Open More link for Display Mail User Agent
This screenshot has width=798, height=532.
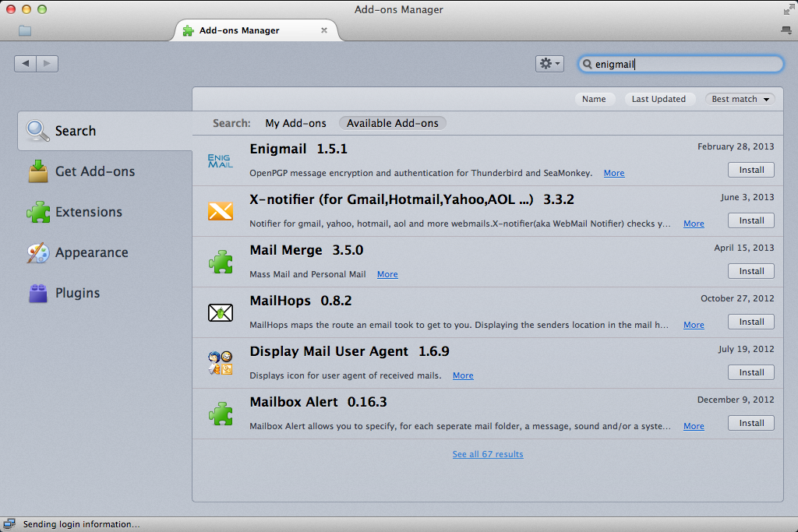[463, 375]
